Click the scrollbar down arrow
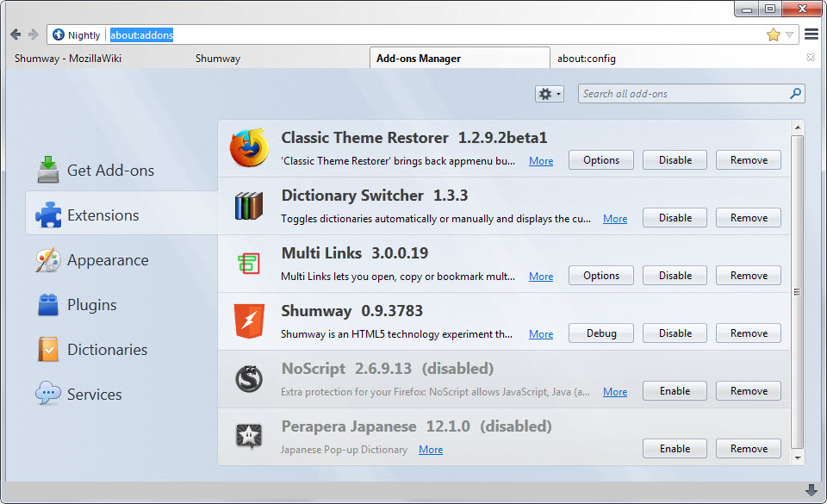 [x=798, y=458]
